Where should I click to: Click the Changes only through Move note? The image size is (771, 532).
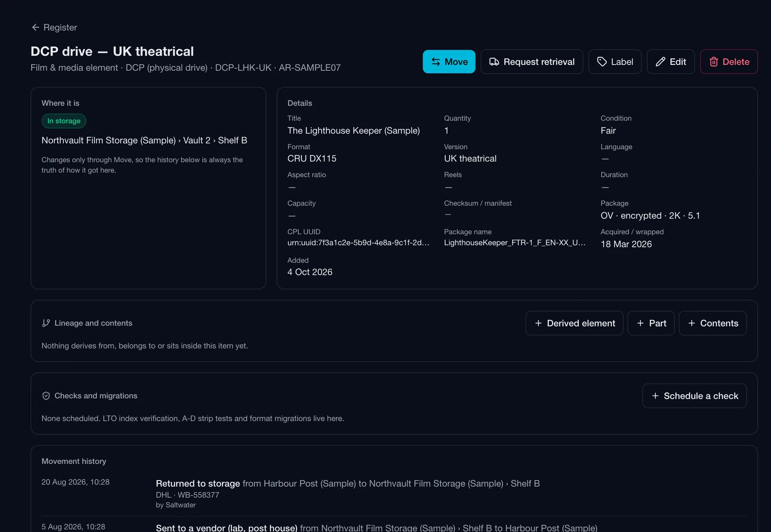pos(142,165)
